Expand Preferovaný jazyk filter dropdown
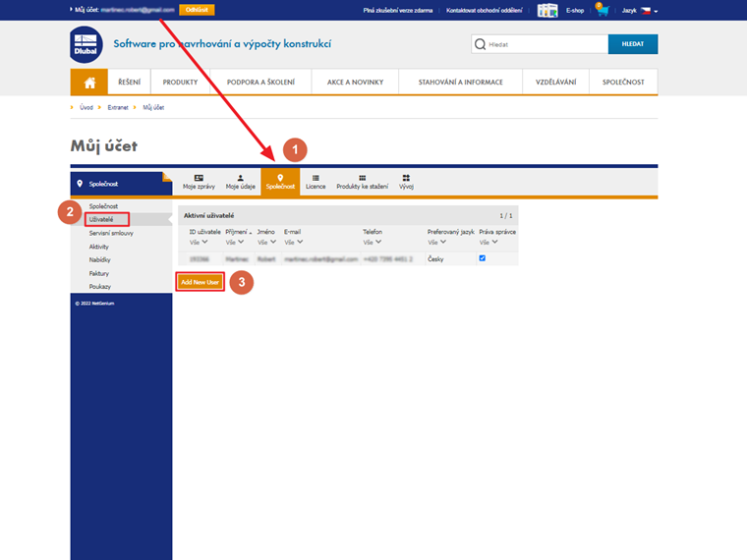 click(x=443, y=242)
